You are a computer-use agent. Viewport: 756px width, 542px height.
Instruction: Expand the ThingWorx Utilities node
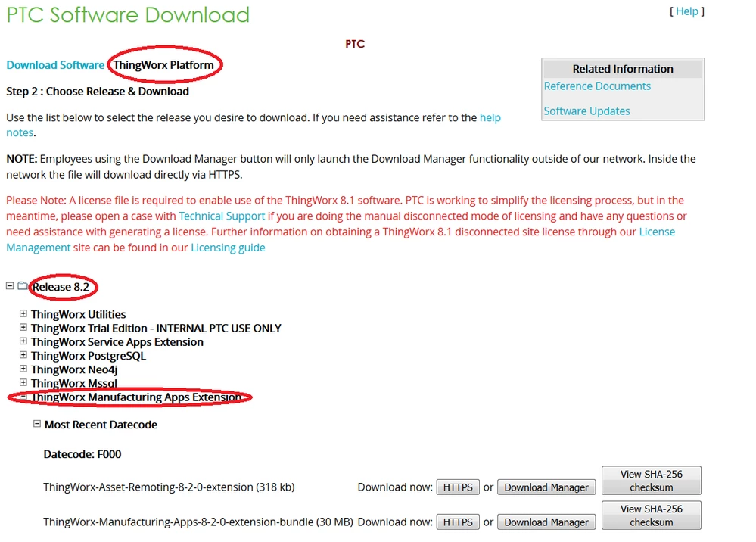(23, 314)
